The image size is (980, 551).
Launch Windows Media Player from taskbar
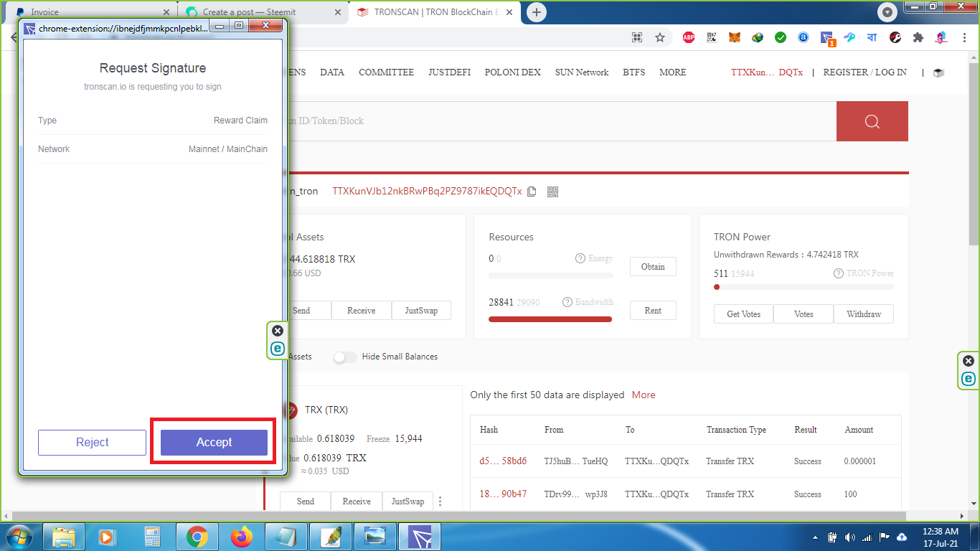coord(106,537)
